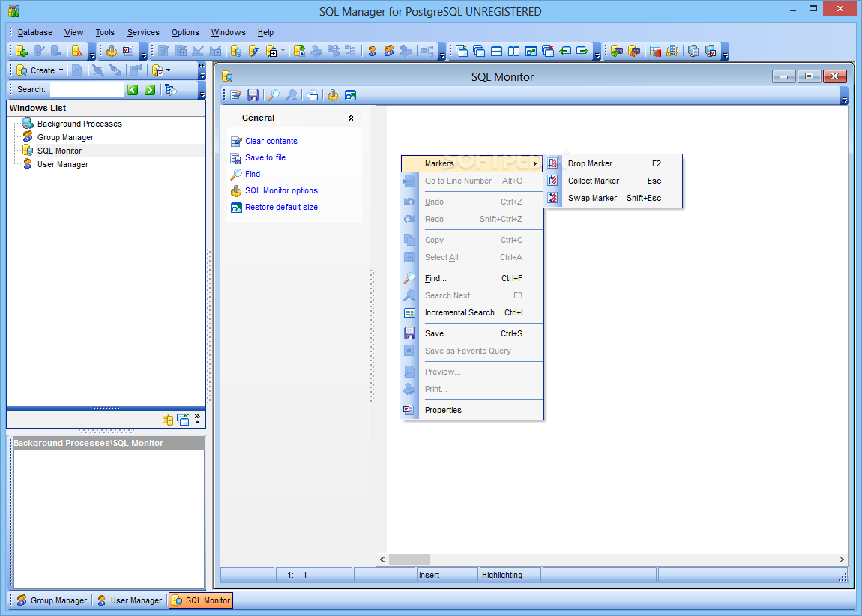Viewport: 862px width, 616px height.
Task: Click the Cascade windows icon
Action: [x=479, y=51]
